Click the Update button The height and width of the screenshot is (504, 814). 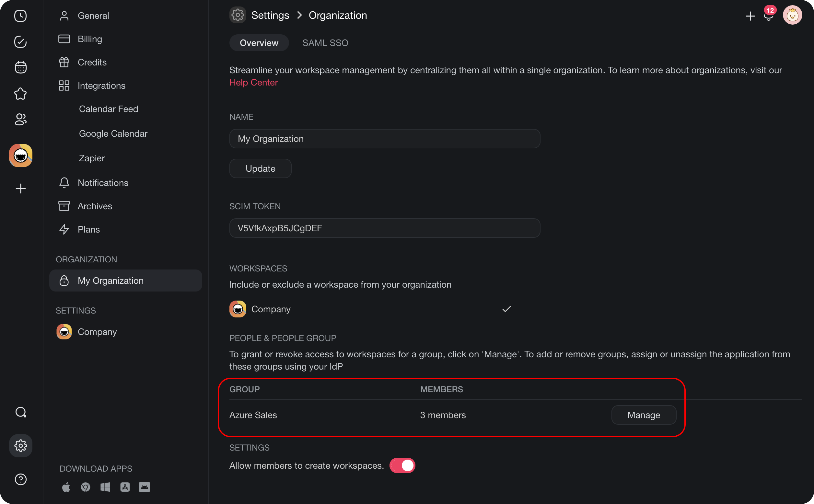point(261,169)
